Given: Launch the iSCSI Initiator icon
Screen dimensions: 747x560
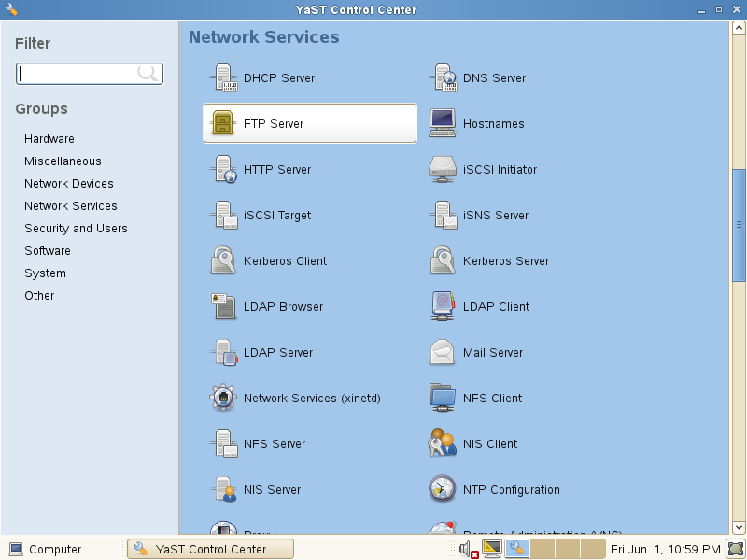Looking at the screenshot, I should click(x=443, y=169).
